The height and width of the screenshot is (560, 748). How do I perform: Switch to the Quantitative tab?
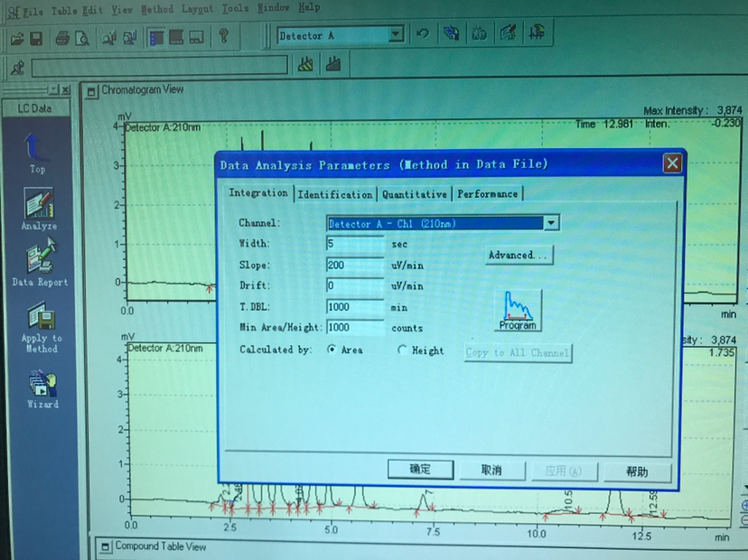[x=415, y=194]
